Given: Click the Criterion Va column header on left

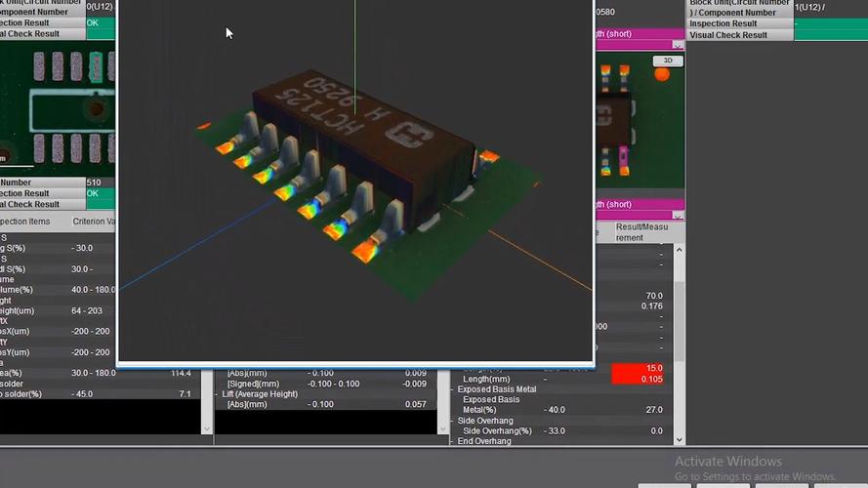Looking at the screenshot, I should [93, 222].
